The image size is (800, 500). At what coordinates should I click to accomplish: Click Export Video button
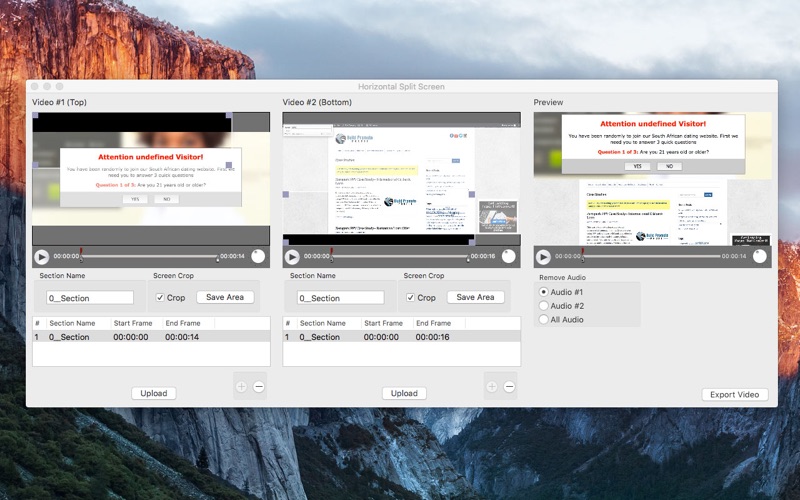click(735, 394)
